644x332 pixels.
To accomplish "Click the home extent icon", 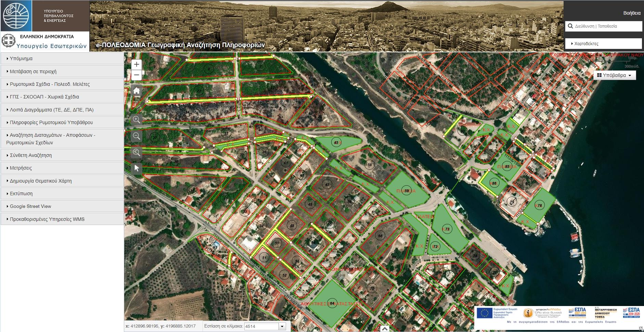I will click(137, 91).
